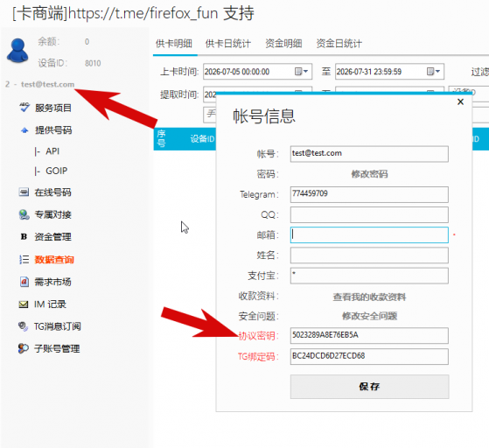
Task: Open TG消息订阅 section
Action: point(58,326)
